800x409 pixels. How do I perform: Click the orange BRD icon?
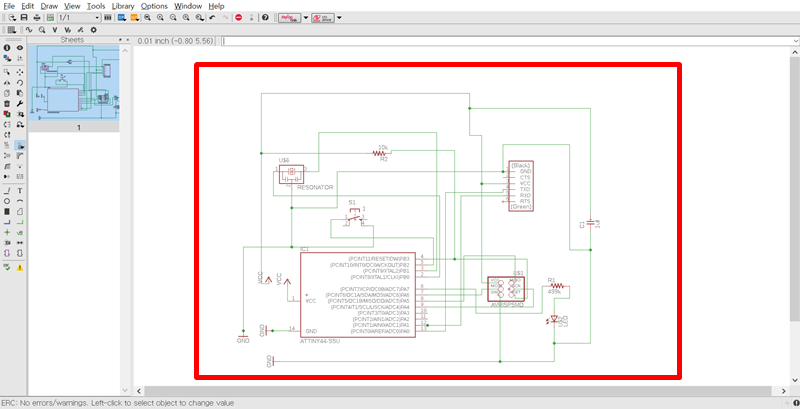point(134,17)
